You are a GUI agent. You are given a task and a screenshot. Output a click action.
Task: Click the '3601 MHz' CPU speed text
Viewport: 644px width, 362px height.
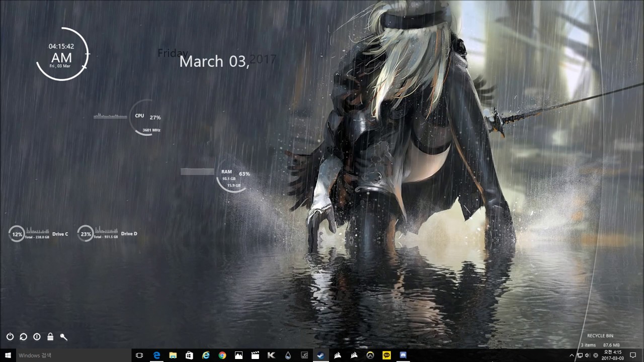coord(151,130)
